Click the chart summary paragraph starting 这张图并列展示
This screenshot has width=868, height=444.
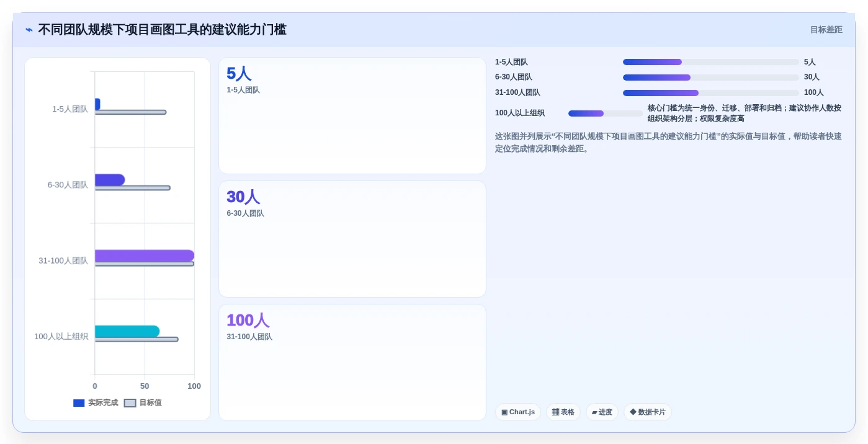tap(668, 143)
